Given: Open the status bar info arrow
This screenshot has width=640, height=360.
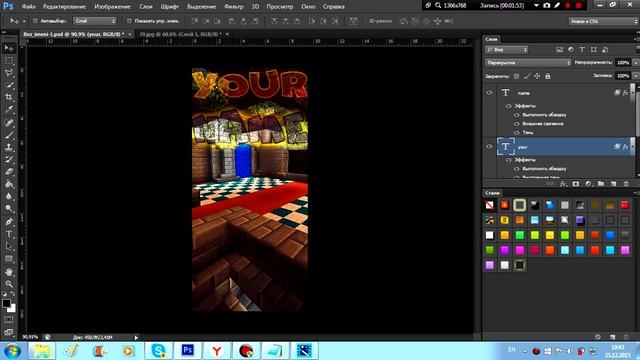Looking at the screenshot, I should 136,337.
